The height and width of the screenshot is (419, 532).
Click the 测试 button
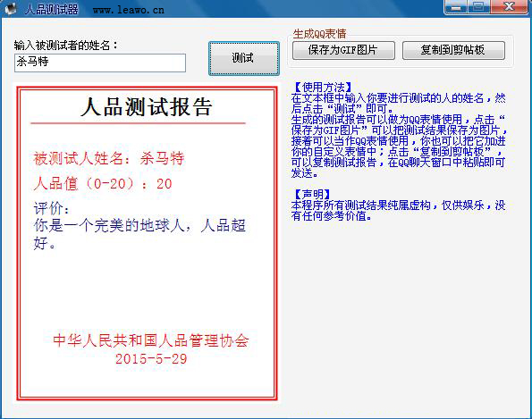[243, 58]
